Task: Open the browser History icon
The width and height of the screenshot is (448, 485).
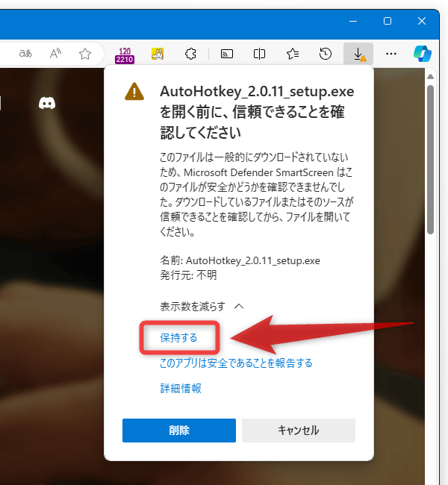Action: [325, 54]
